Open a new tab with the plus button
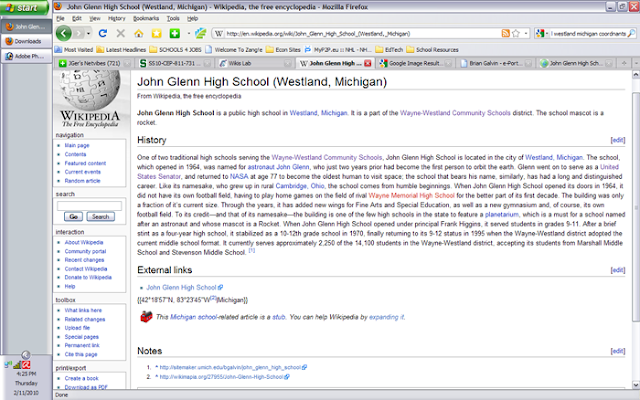This screenshot has height=400, width=640. (x=624, y=63)
